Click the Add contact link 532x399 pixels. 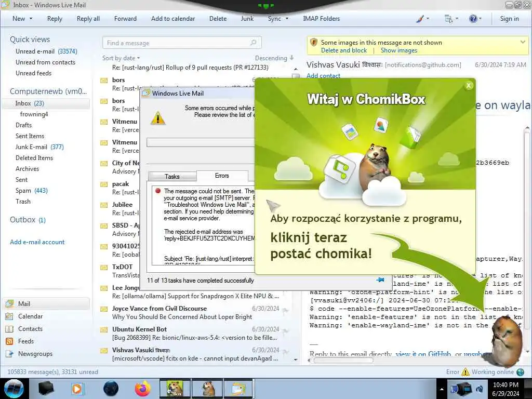(x=323, y=76)
